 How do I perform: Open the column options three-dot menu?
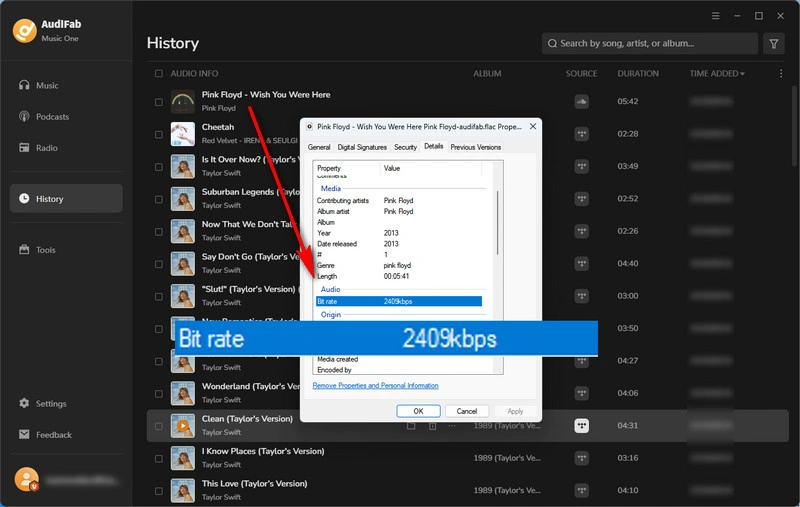781,73
